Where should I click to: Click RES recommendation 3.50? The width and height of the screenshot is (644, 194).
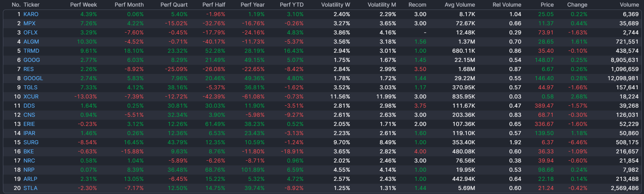coord(420,69)
